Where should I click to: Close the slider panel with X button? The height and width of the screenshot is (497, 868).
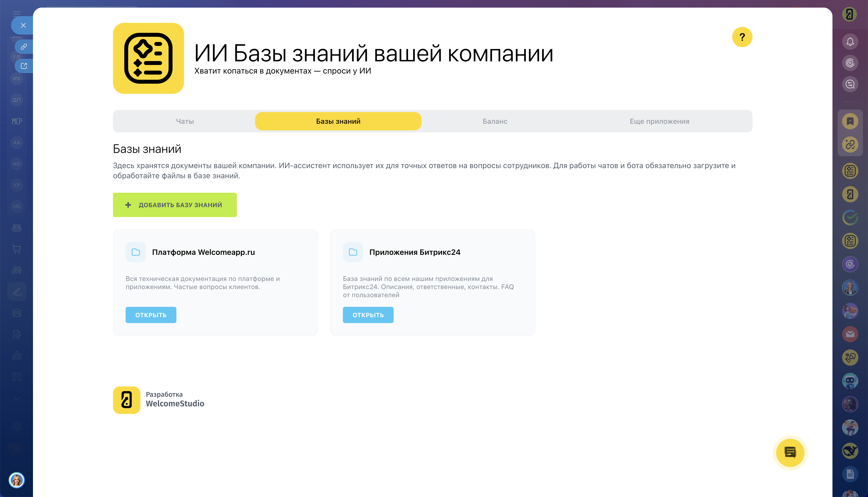pos(23,25)
